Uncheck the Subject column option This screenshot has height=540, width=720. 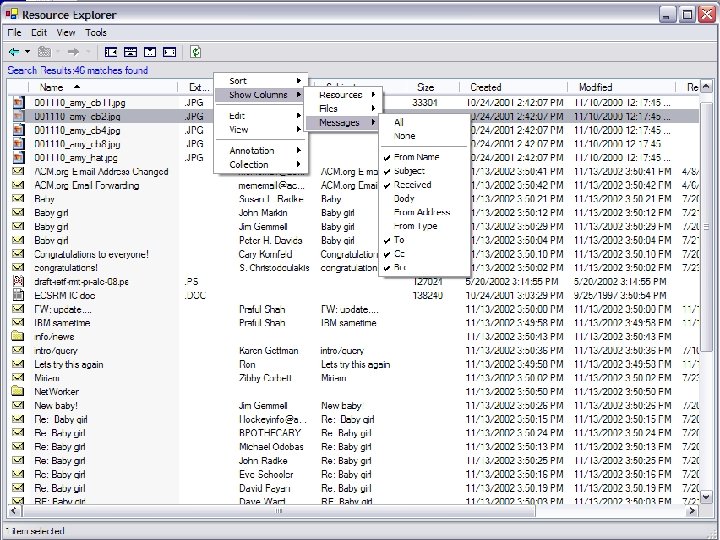coord(424,171)
